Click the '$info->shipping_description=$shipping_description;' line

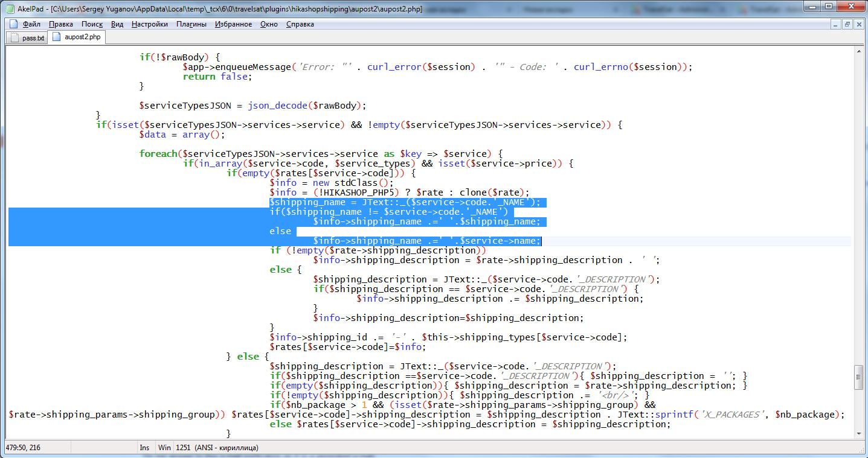click(x=449, y=318)
